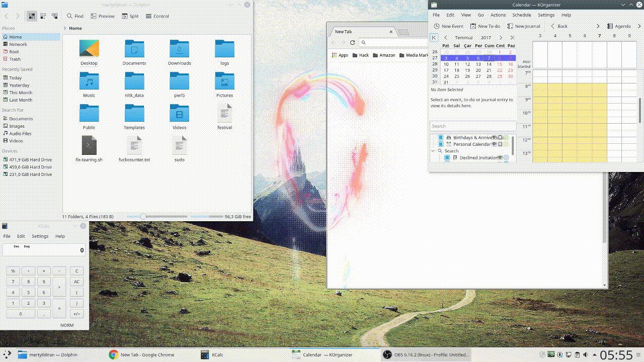The width and height of the screenshot is (644, 362).
Task: Collapse the Search tree node
Action: (433, 151)
